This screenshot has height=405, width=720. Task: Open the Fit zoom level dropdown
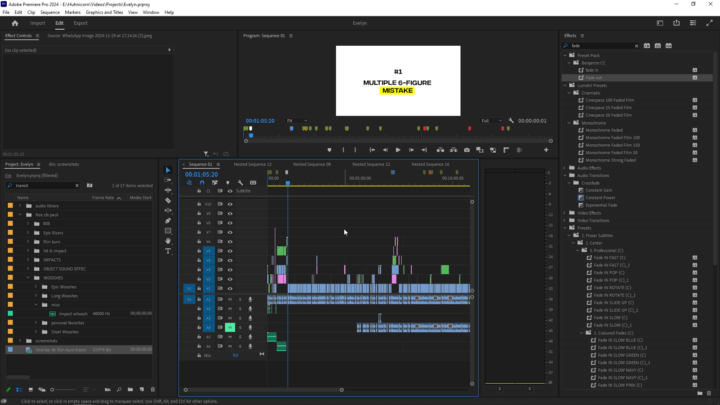[x=297, y=120]
